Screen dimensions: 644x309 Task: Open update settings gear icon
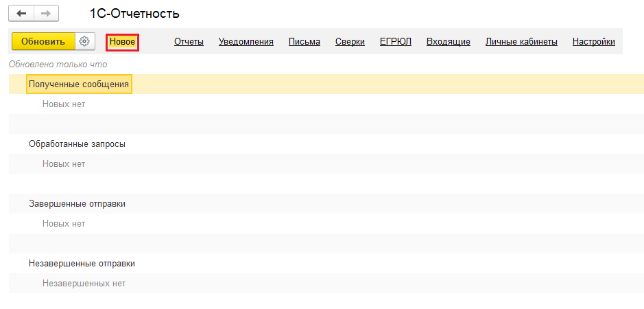84,41
